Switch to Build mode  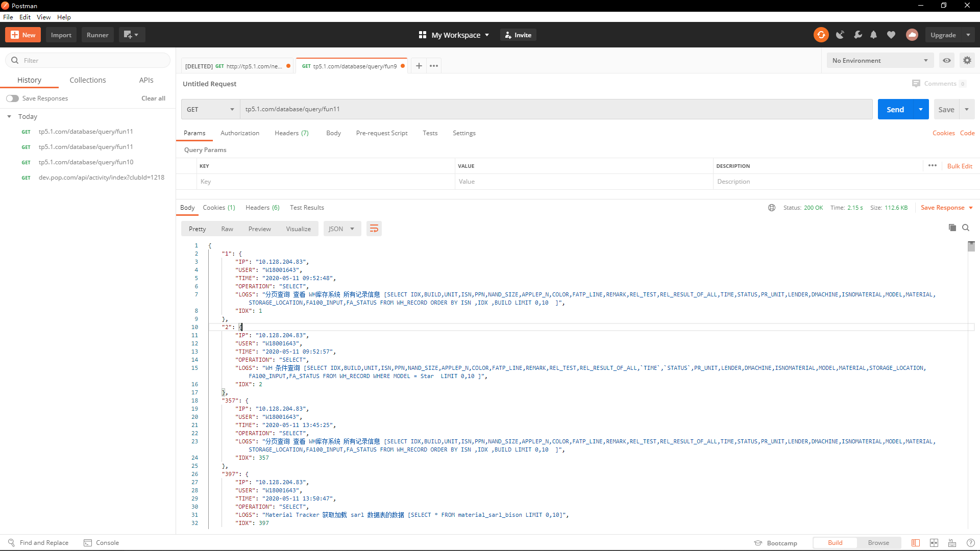(835, 543)
